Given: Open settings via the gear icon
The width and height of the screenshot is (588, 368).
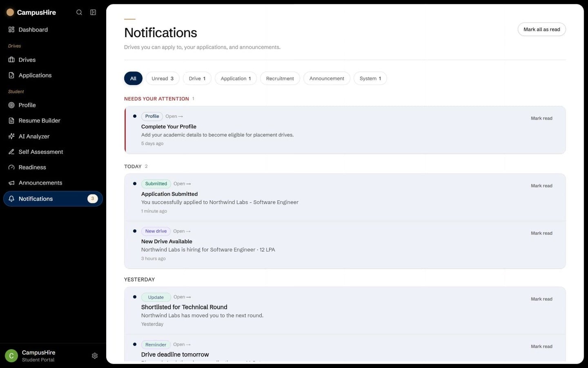Looking at the screenshot, I should (x=95, y=356).
